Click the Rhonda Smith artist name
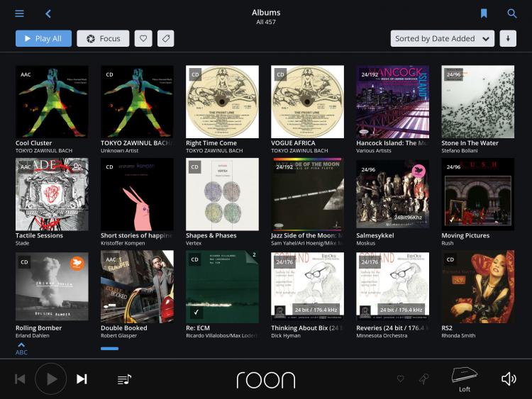The width and height of the screenshot is (532, 399). pos(458,336)
